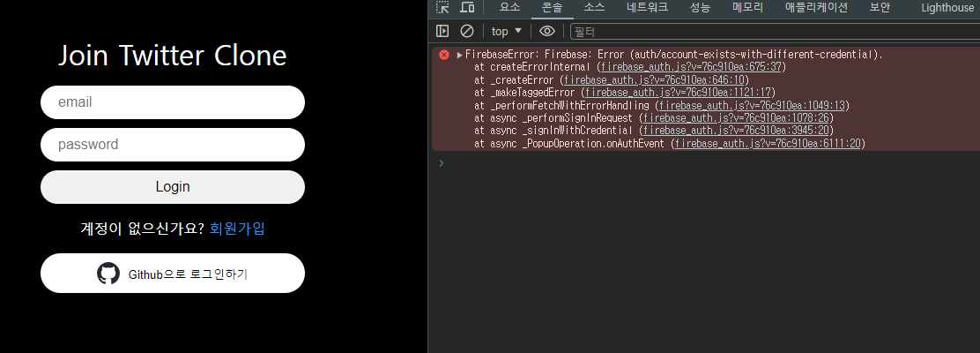Click Github으로 로그인하기 button
Image resolution: width=980 pixels, height=353 pixels.
(173, 274)
